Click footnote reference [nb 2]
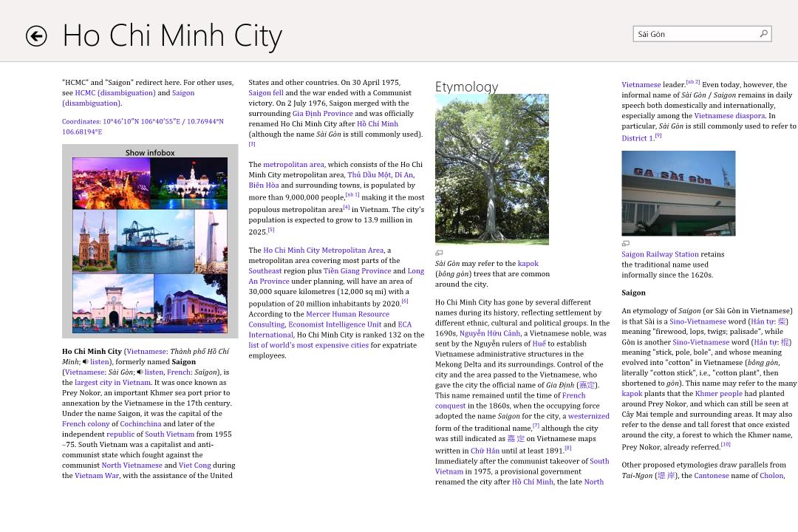The width and height of the screenshot is (798, 532). (692, 83)
